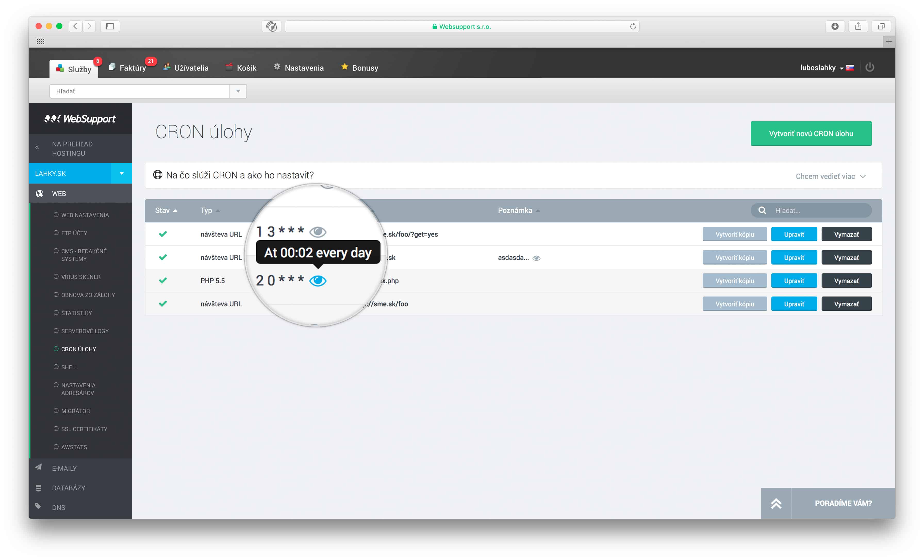Screen dimensions: 924x560
Task: Click the WebSupport logo
Action: pos(80,119)
